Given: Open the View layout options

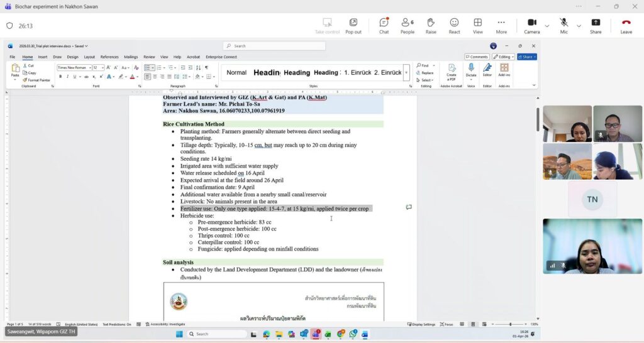Looking at the screenshot, I should click(x=478, y=25).
